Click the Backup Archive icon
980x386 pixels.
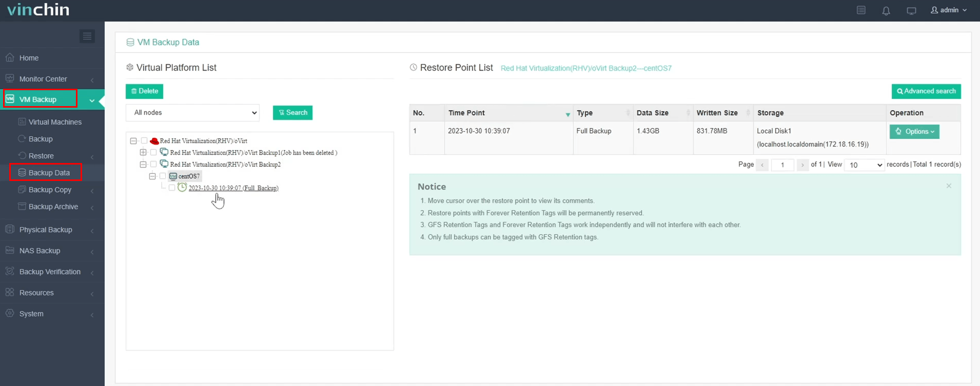click(22, 207)
